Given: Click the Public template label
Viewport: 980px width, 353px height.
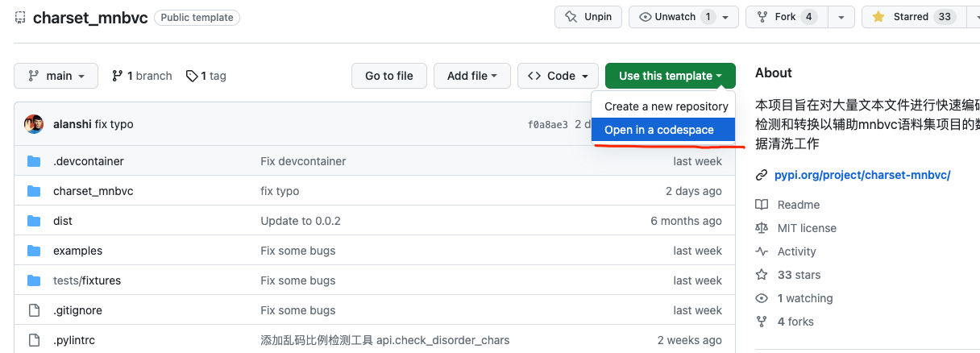Looking at the screenshot, I should coord(197,17).
